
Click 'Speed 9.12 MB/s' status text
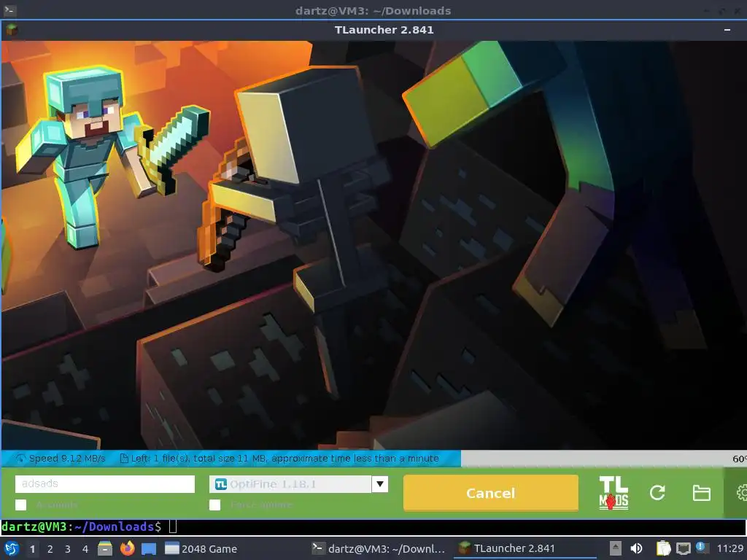[x=67, y=459]
